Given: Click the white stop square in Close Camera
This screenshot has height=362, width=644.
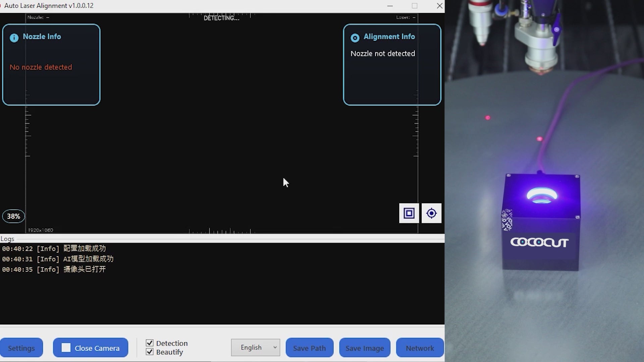Looking at the screenshot, I should 66,348.
